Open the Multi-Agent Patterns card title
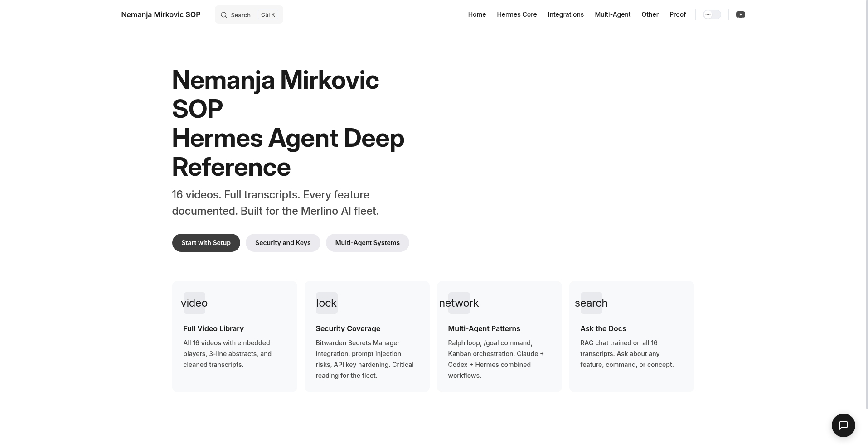 [x=484, y=328]
